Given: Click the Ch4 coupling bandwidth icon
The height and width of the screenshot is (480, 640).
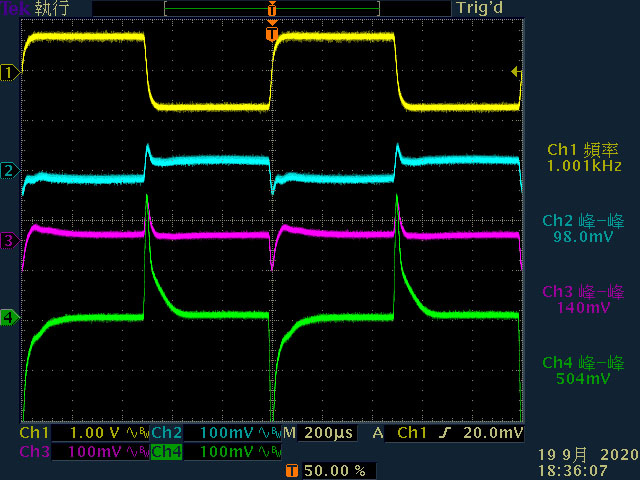Looking at the screenshot, I should pyautogui.click(x=270, y=452).
